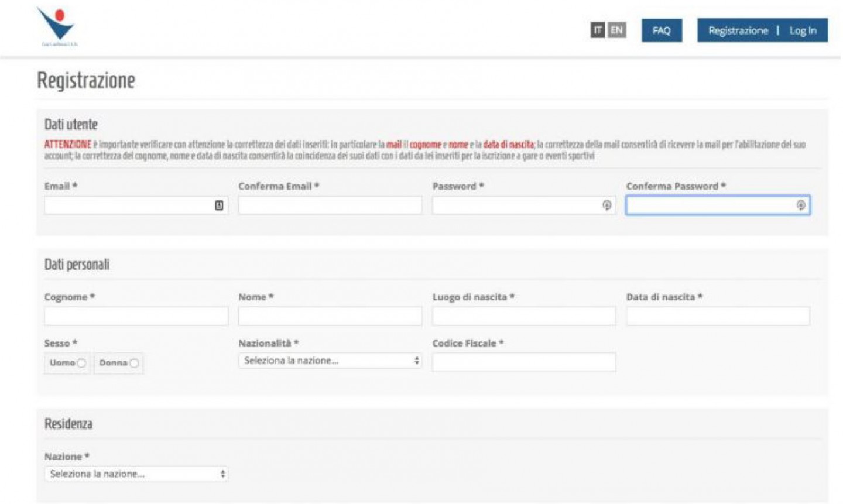Click the Dati utente section title
Viewport: 843px width, 504px height.
click(71, 125)
